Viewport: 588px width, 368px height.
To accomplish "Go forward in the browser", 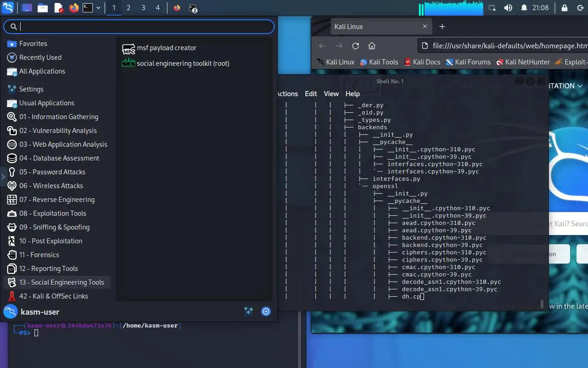I will 339,46.
